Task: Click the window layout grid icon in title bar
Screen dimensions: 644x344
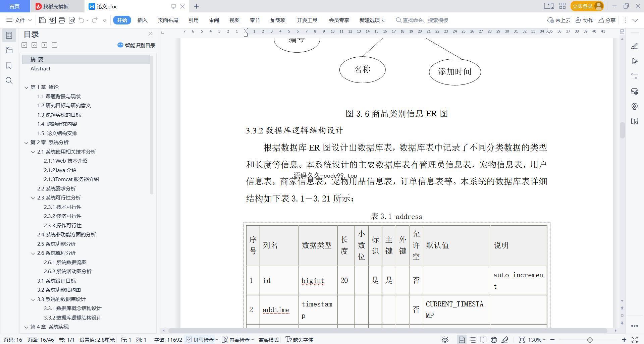Action: (562, 6)
